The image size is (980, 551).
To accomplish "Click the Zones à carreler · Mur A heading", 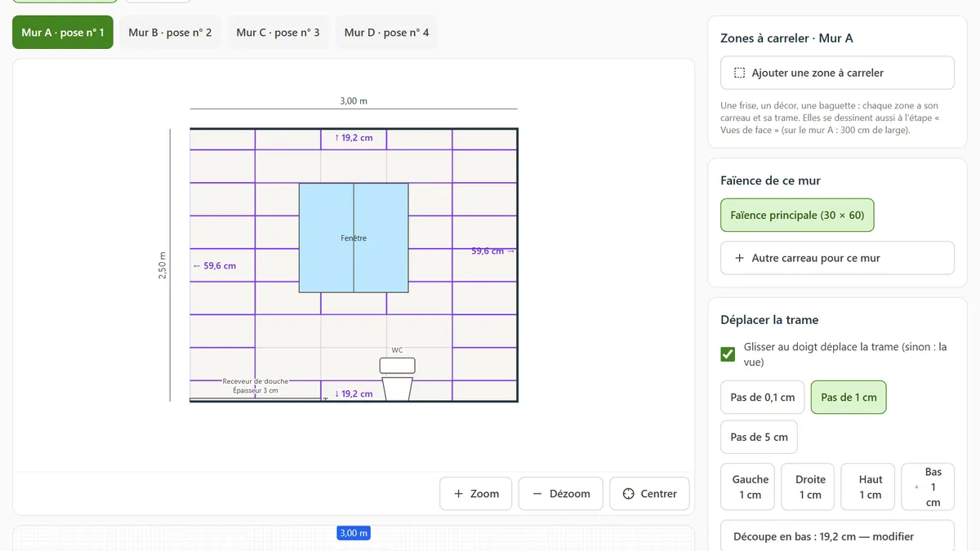I will (786, 38).
